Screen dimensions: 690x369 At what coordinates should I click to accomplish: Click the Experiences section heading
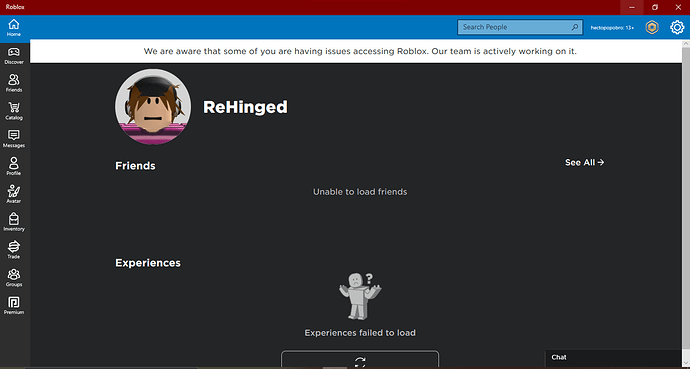tap(148, 263)
